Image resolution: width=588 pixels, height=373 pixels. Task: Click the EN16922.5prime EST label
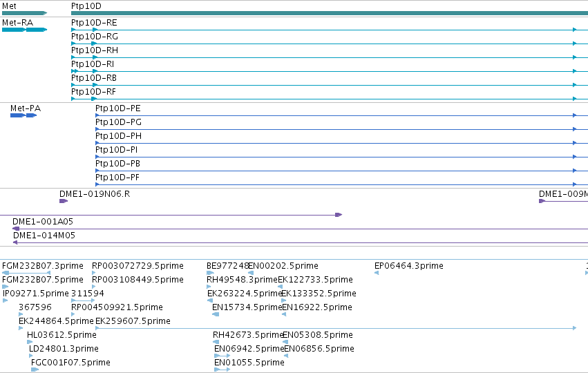(x=317, y=307)
